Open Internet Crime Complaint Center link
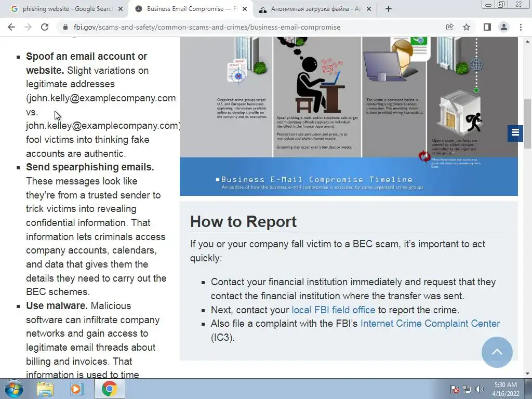Image resolution: width=532 pixels, height=399 pixels. point(430,323)
